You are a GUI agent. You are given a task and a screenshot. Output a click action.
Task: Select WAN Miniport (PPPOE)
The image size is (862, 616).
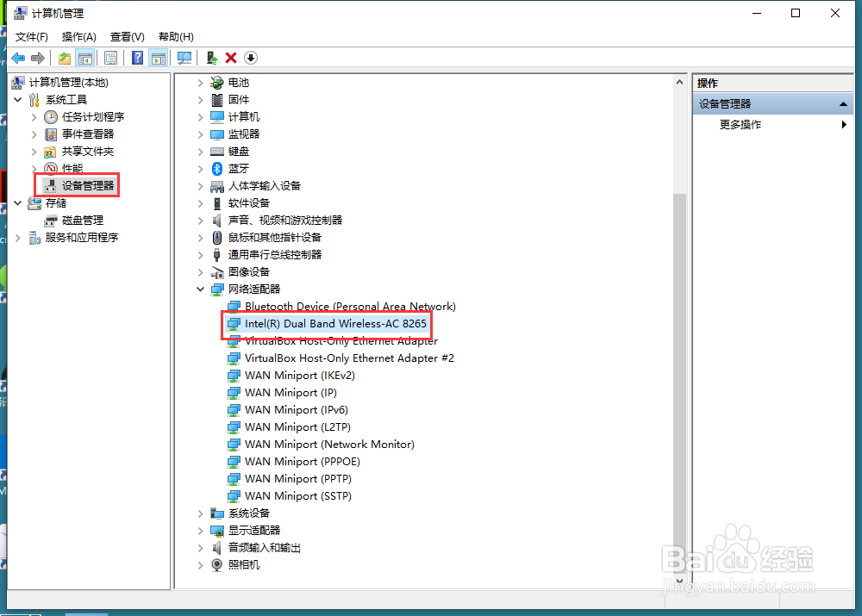pos(303,462)
